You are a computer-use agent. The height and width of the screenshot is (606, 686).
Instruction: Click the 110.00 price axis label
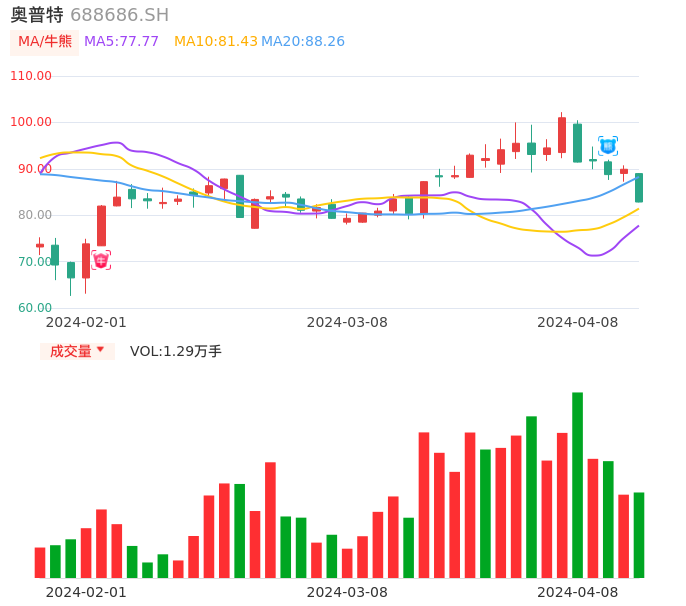31,76
